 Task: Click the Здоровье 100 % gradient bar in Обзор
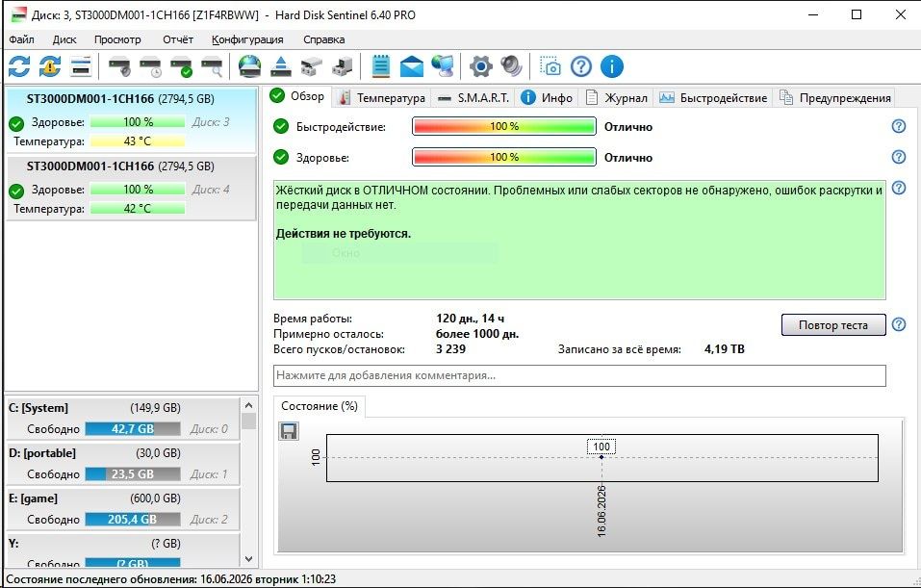tap(504, 157)
